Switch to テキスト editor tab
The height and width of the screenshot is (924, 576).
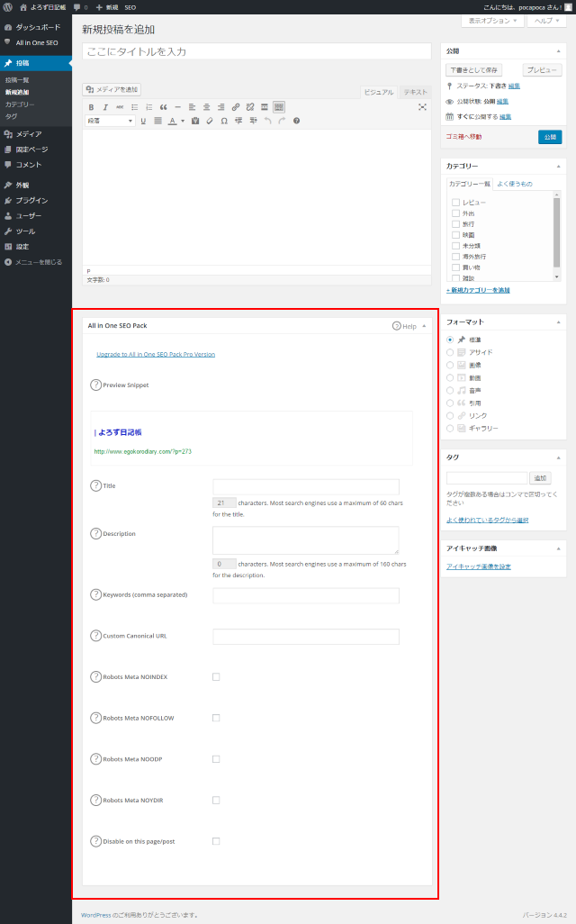click(x=415, y=92)
